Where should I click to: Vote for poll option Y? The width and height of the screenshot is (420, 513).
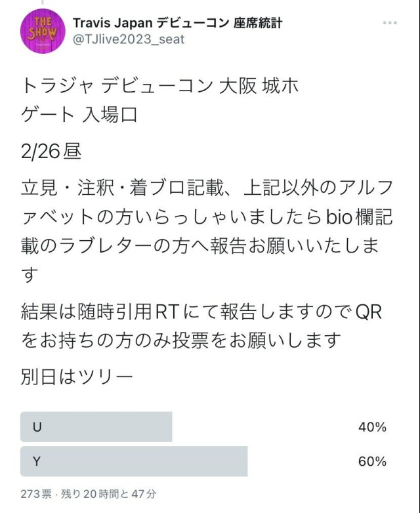pos(134,461)
